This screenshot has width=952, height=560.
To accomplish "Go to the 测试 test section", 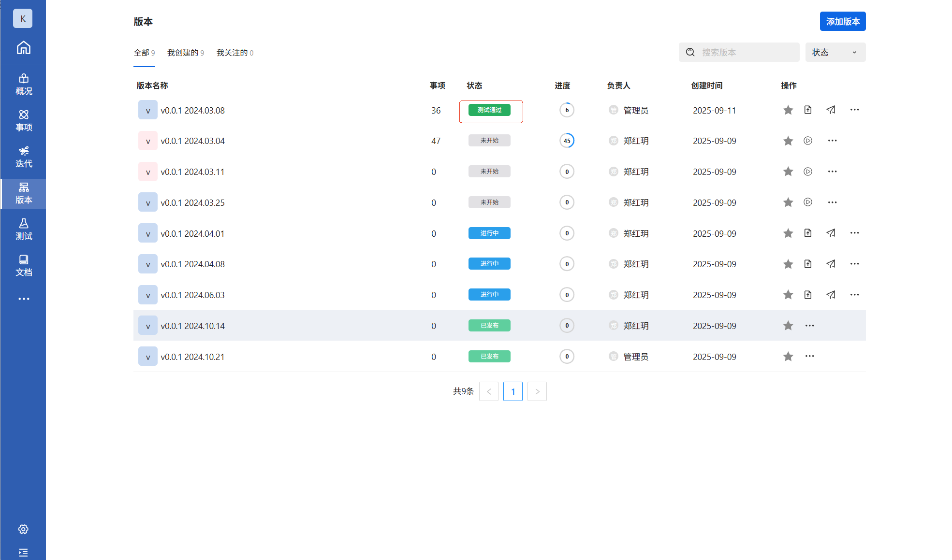I will tap(23, 230).
